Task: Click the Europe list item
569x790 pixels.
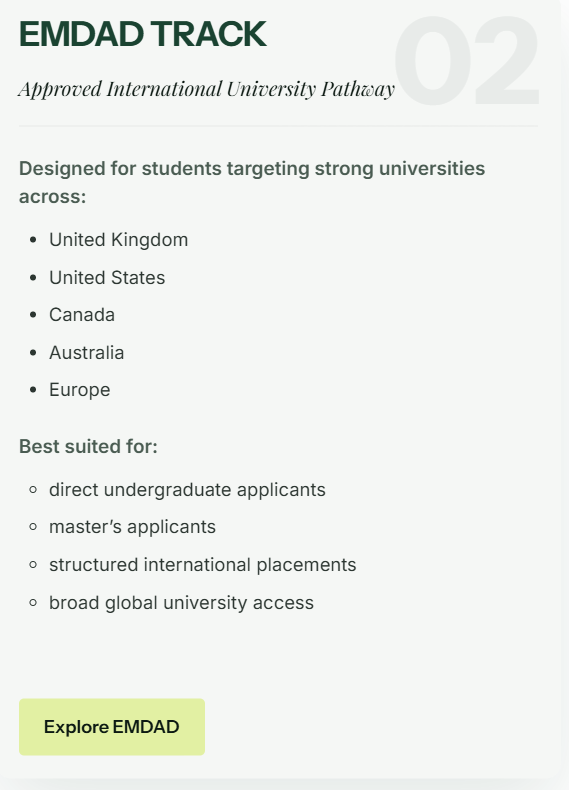Action: pyautogui.click(x=79, y=390)
